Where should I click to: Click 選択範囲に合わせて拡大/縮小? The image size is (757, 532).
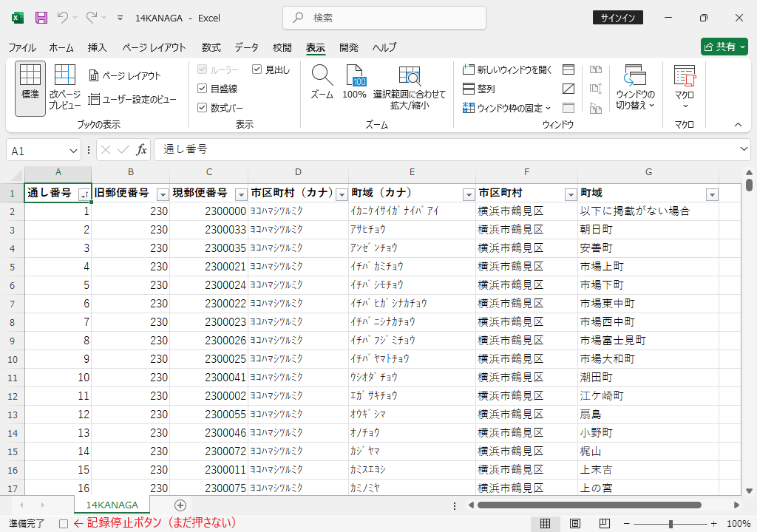pos(410,87)
